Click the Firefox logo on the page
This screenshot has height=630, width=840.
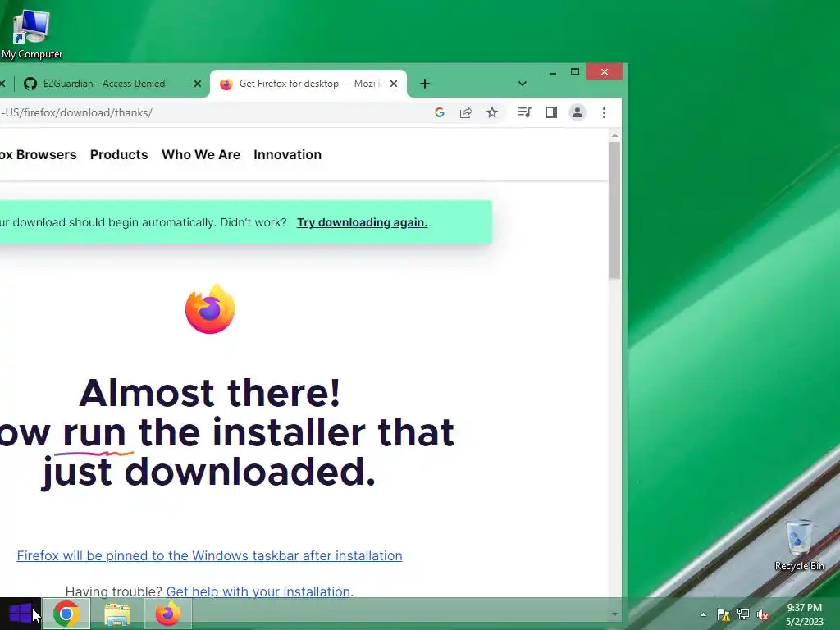210,309
